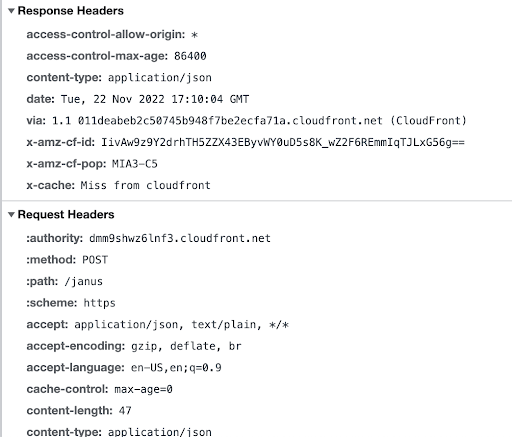Click the accept-language en-US value
The height and width of the screenshot is (437, 512).
(176, 368)
